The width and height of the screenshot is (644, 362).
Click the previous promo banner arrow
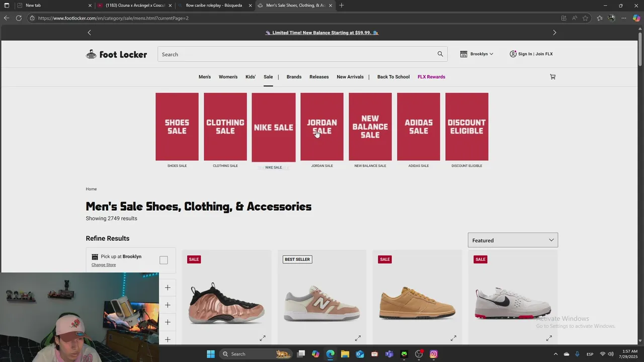coord(90,33)
